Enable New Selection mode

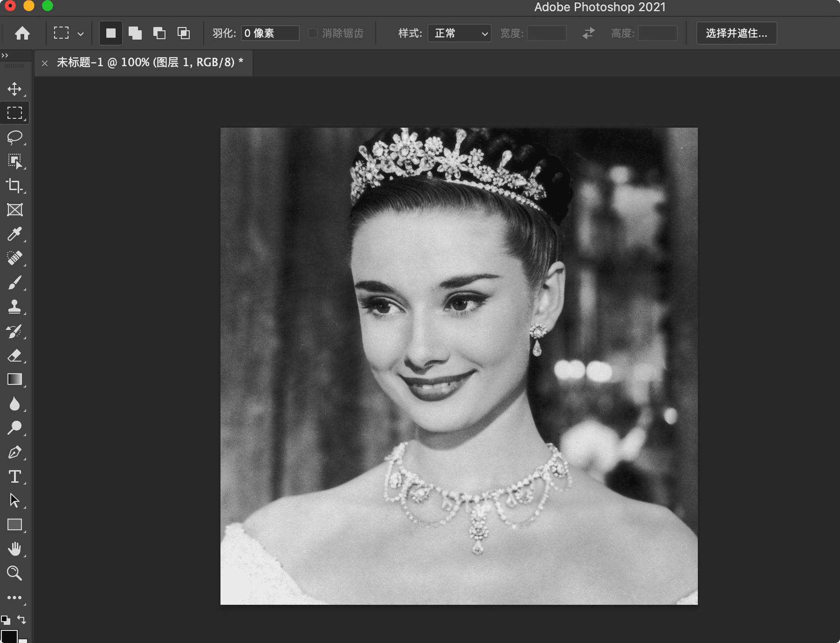coord(111,33)
